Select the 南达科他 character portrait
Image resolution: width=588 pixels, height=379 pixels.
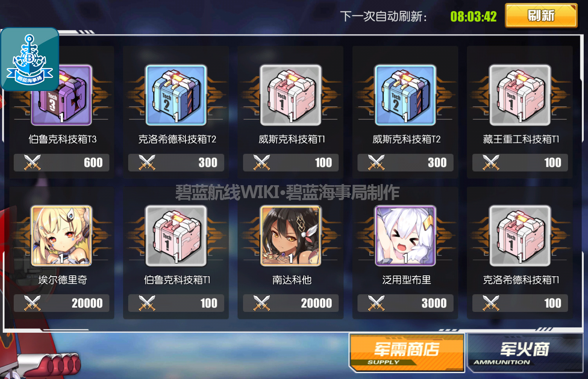pyautogui.click(x=291, y=236)
